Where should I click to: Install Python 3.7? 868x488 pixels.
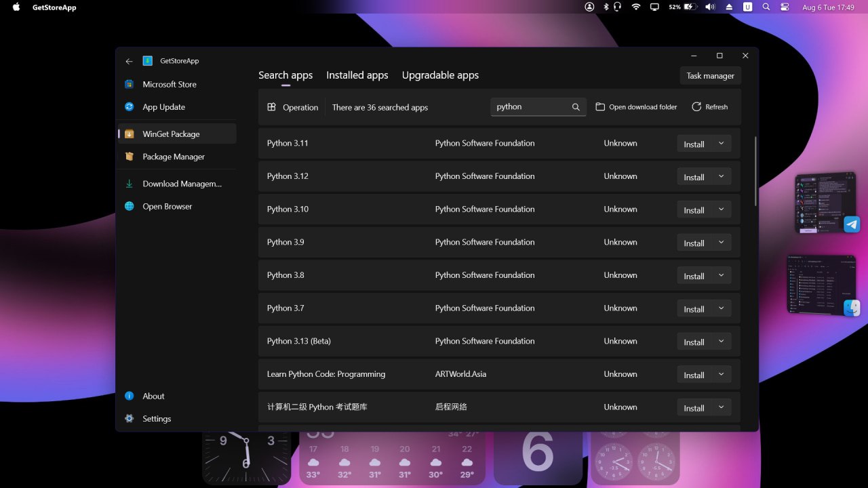click(694, 309)
